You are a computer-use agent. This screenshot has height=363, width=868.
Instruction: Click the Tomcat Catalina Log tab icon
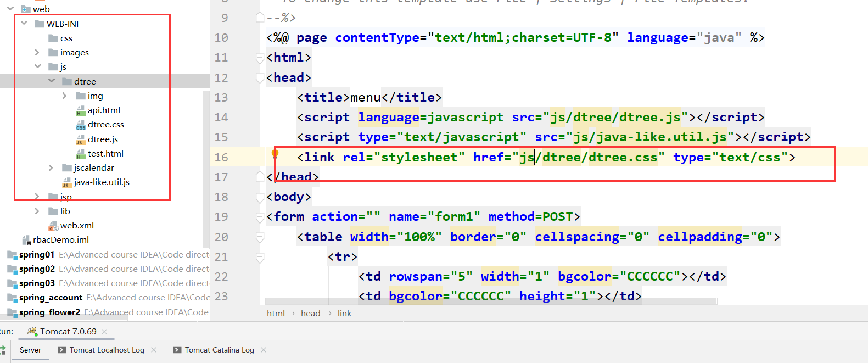click(x=177, y=350)
